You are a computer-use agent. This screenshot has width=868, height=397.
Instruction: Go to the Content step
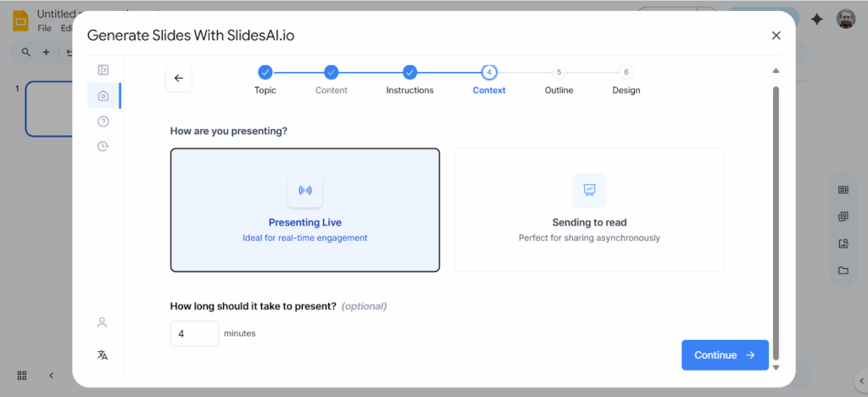(x=331, y=73)
